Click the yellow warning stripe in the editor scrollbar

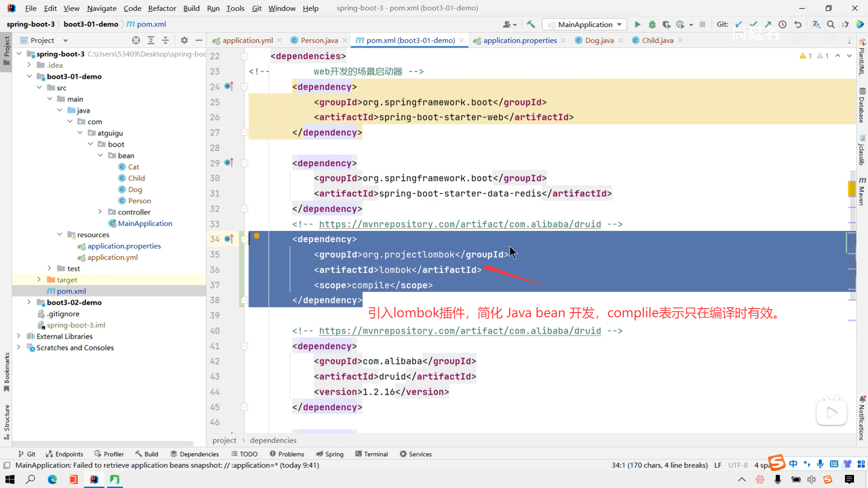pos(852,188)
